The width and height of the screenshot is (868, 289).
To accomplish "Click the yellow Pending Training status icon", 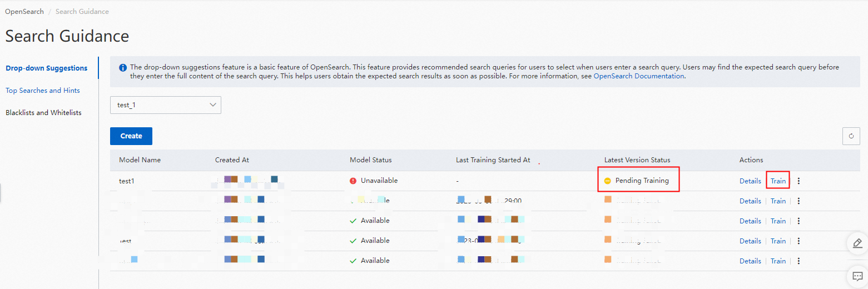I will (608, 181).
